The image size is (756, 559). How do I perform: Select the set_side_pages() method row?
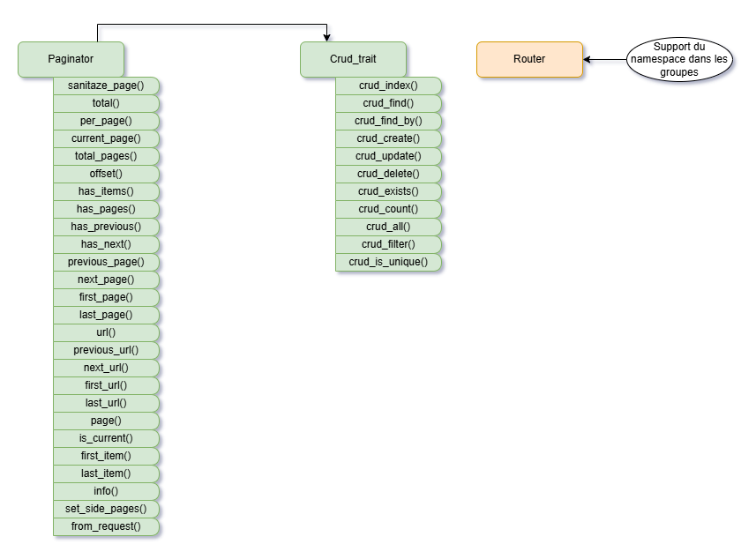[106, 509]
